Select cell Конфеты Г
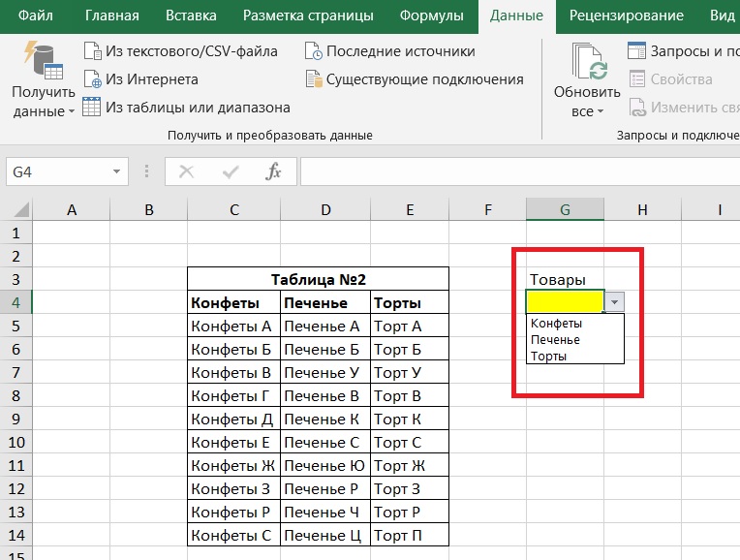This screenshot has width=740, height=560. tap(234, 395)
